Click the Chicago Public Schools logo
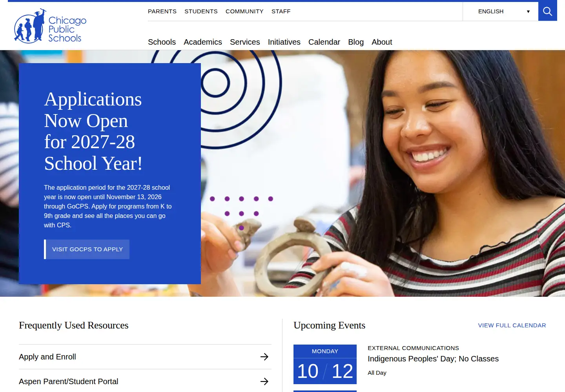This screenshot has height=392, width=565. coord(50,26)
